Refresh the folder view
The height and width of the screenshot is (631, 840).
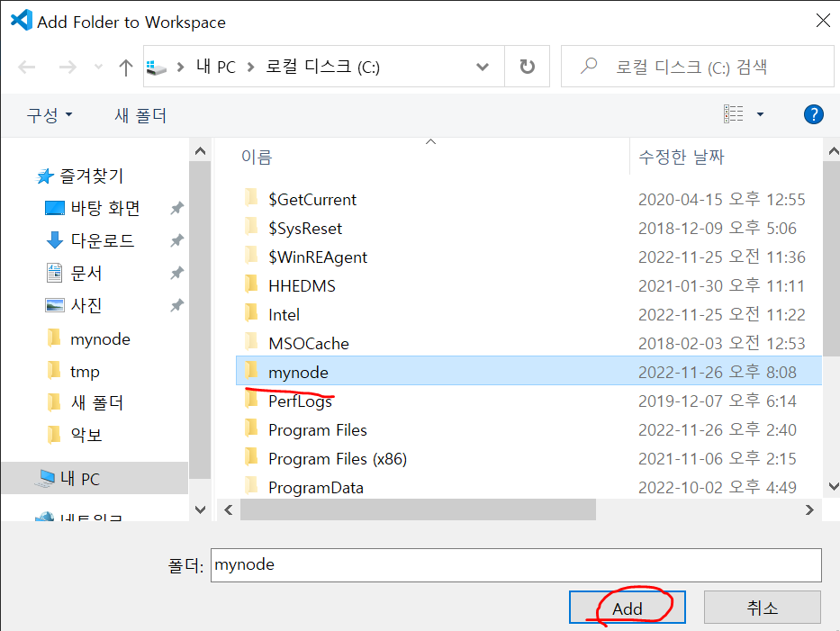tap(527, 66)
